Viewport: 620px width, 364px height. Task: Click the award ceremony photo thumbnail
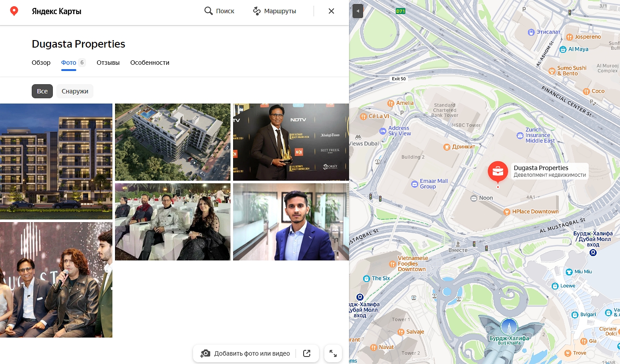291,142
